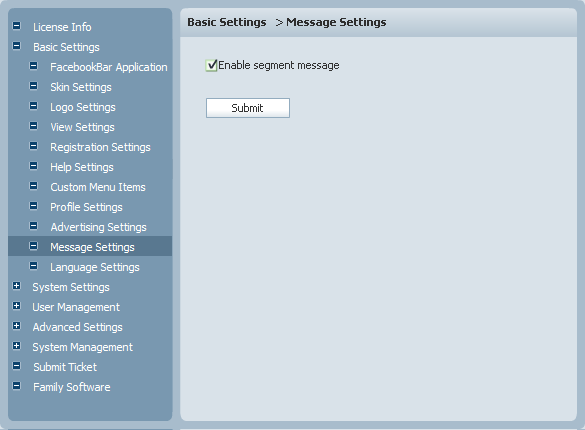Image resolution: width=585 pixels, height=430 pixels.
Task: Select Custom Menu Items entry
Action: (98, 187)
